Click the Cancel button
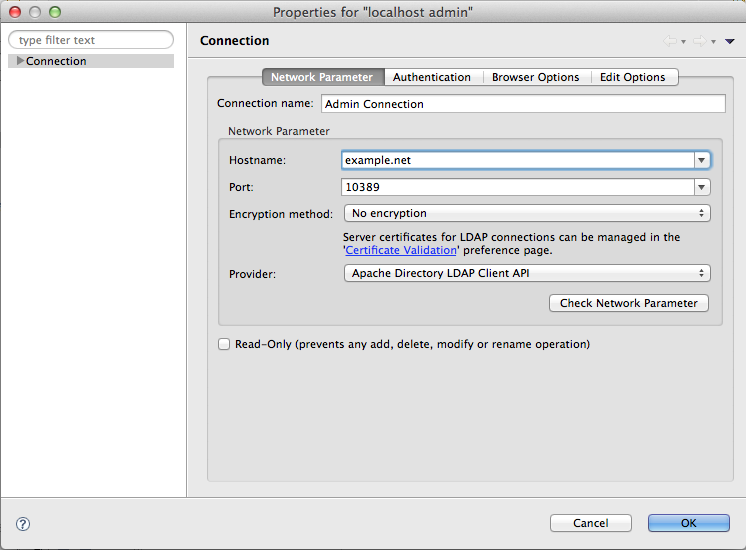 coord(590,523)
